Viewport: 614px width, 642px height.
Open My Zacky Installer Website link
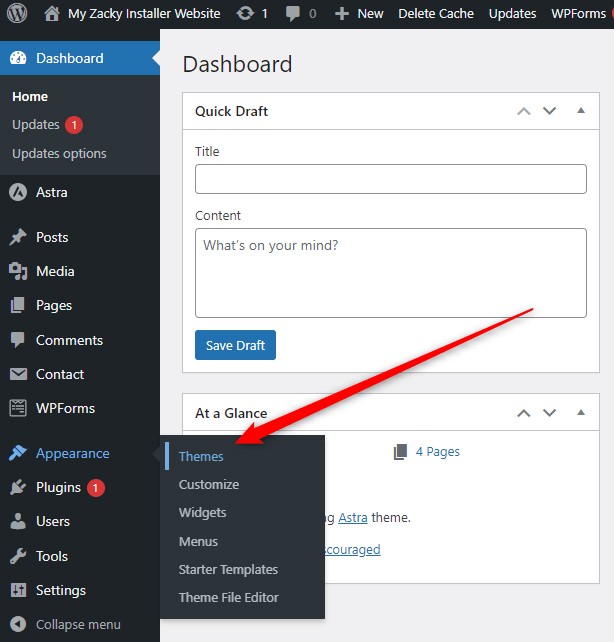[144, 14]
